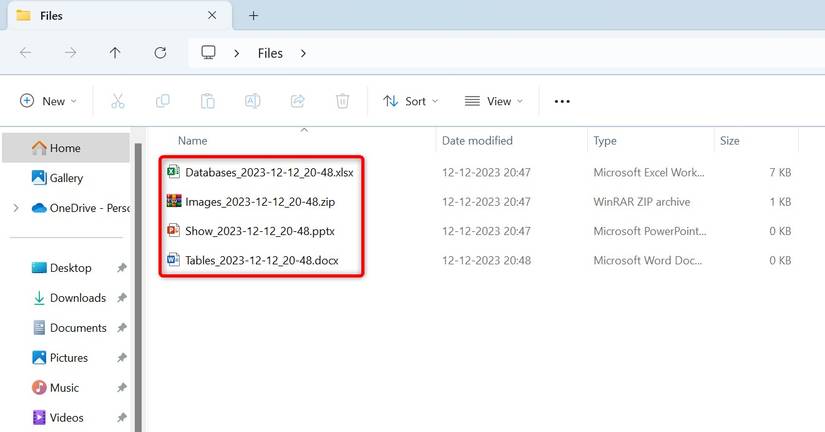Click 12-12-2023 20:48 date of Tables file
825x432 pixels.
click(486, 260)
